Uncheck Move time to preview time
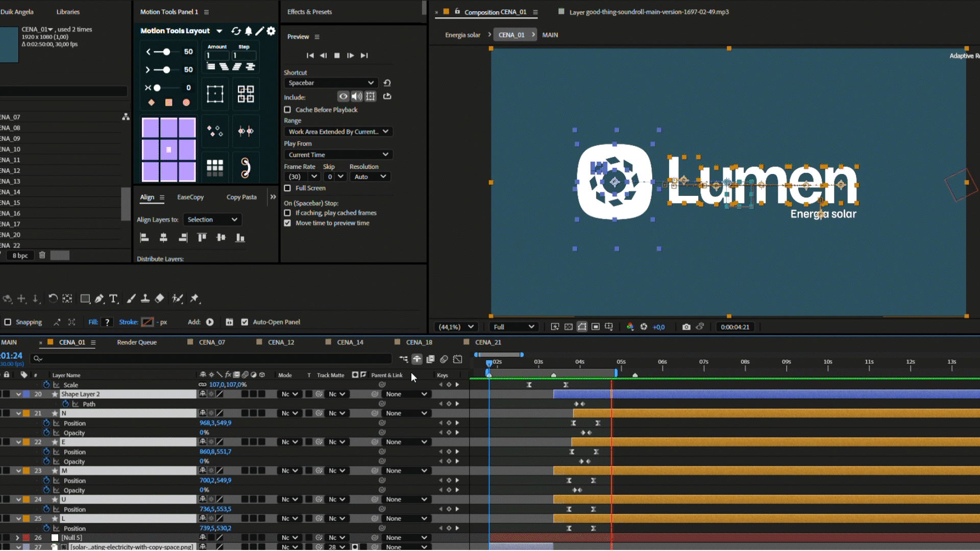The height and width of the screenshot is (551, 980). 287,223
